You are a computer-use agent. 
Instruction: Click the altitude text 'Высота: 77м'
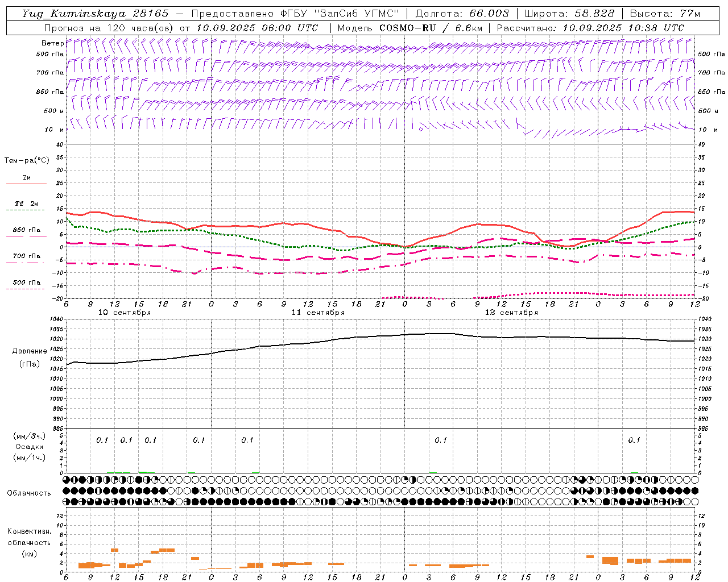tap(665, 14)
